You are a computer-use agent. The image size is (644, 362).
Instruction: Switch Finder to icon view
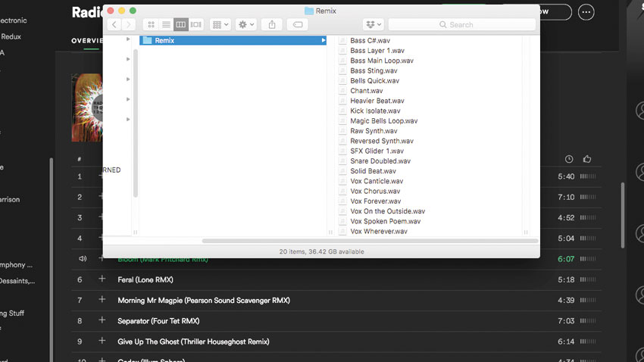(x=151, y=25)
